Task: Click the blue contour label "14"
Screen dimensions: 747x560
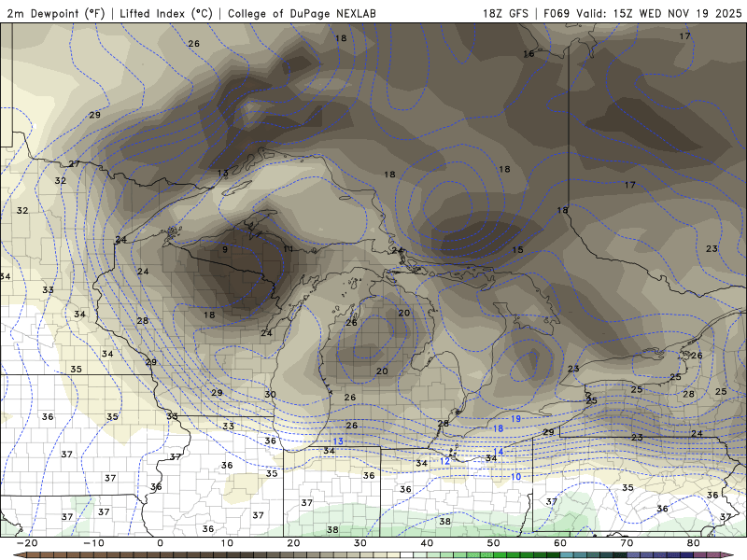Action: pyautogui.click(x=499, y=452)
